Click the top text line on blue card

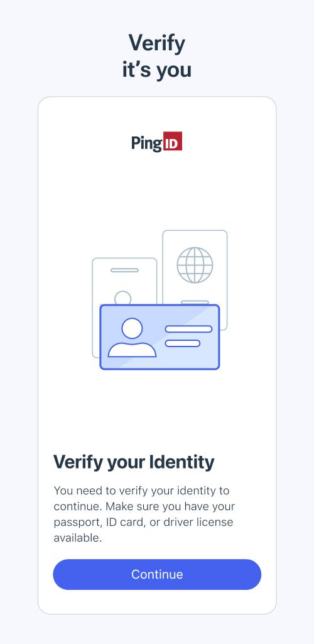coord(188,329)
